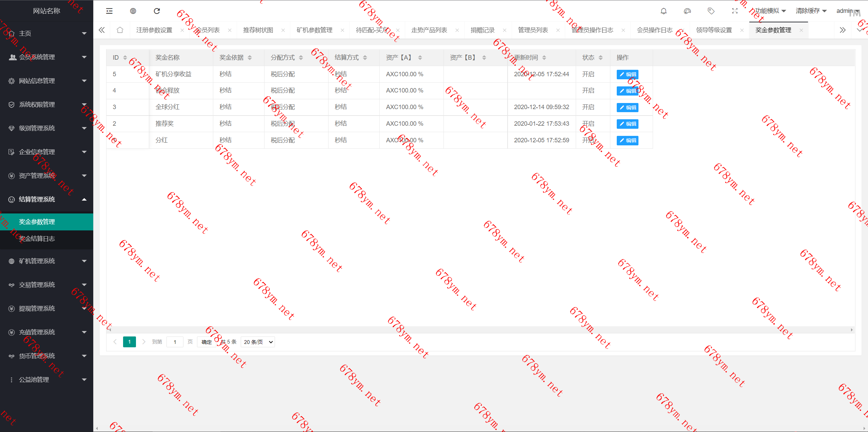Viewport: 868px width, 432px height.
Task: Click the globe icon in the top toolbar
Action: tap(133, 11)
